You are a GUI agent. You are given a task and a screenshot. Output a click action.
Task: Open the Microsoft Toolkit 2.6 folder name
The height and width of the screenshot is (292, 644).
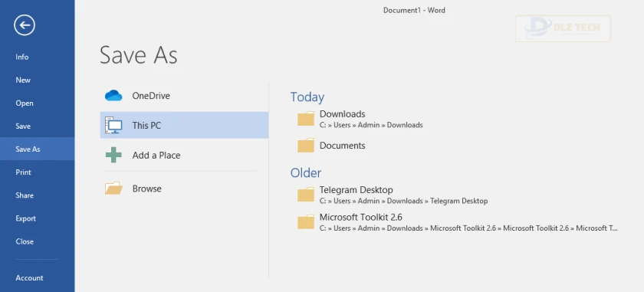(360, 217)
